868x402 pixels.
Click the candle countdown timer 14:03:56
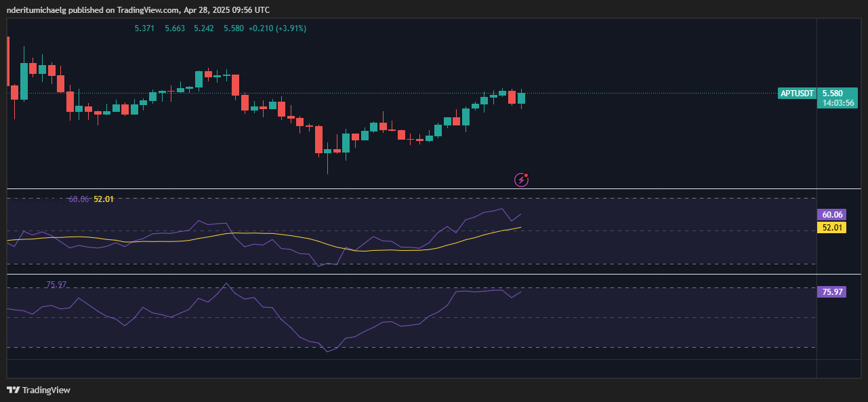pyautogui.click(x=838, y=103)
